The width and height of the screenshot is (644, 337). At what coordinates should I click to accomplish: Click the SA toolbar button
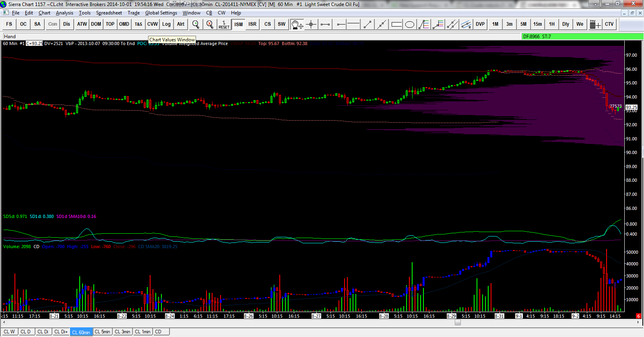(x=37, y=24)
